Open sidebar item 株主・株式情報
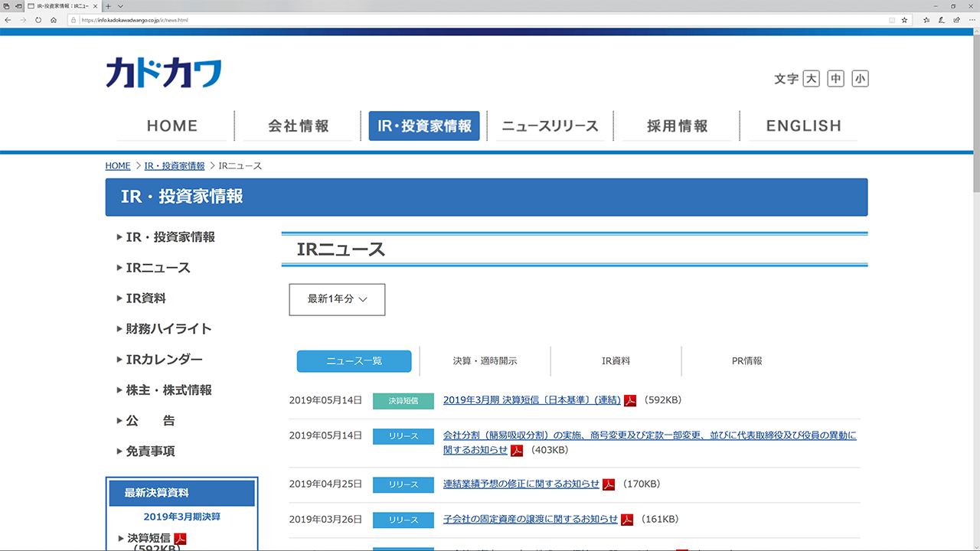This screenshot has width=980, height=551. (x=168, y=390)
